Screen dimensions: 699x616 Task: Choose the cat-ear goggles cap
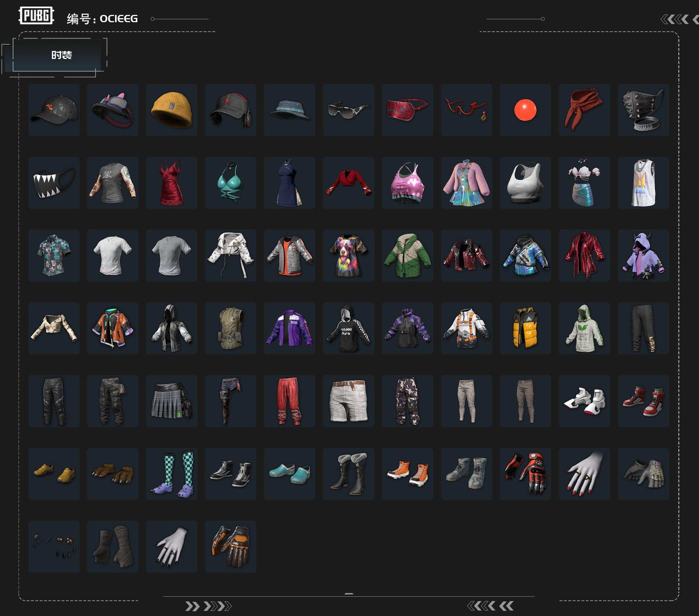[x=112, y=110]
